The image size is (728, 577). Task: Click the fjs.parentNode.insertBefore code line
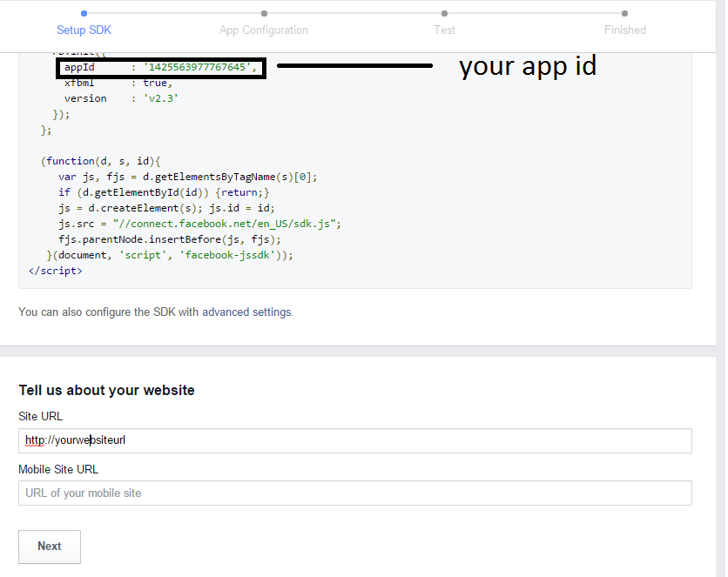(170, 240)
